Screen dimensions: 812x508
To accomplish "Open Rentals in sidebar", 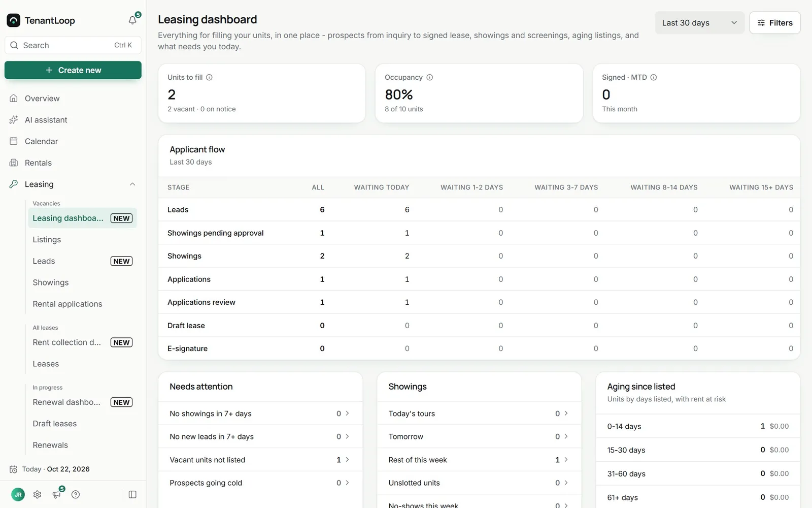I will click(73, 163).
